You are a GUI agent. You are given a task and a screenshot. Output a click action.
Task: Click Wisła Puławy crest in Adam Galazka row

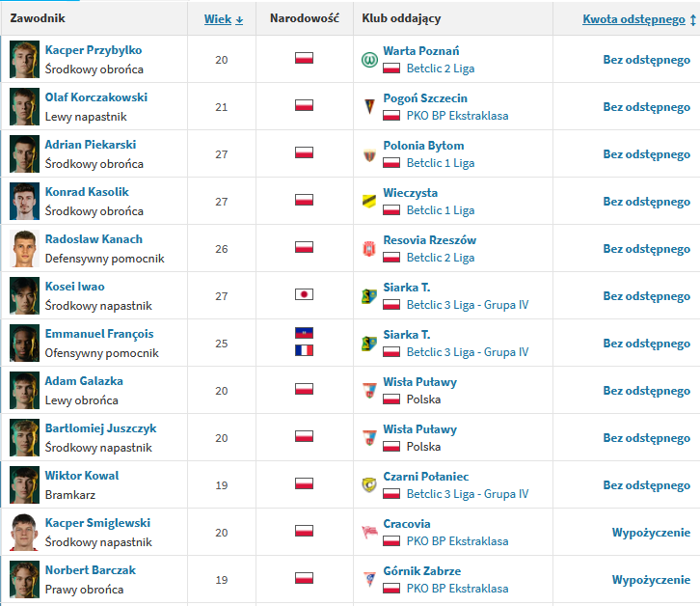click(369, 391)
